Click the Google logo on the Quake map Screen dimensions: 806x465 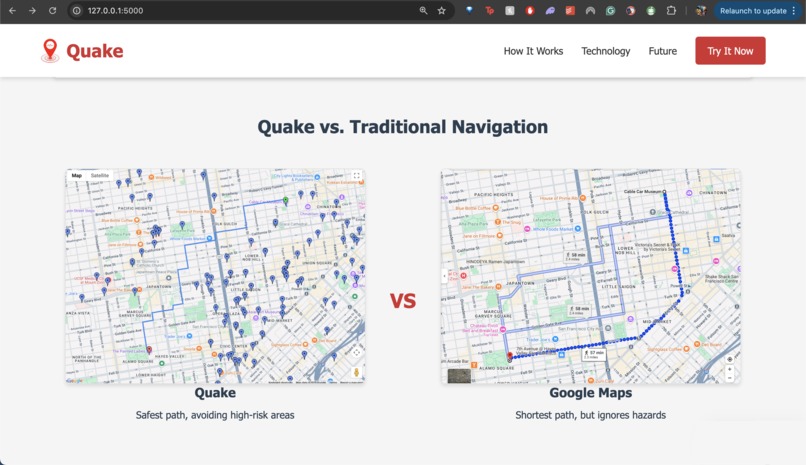pyautogui.click(x=75, y=381)
